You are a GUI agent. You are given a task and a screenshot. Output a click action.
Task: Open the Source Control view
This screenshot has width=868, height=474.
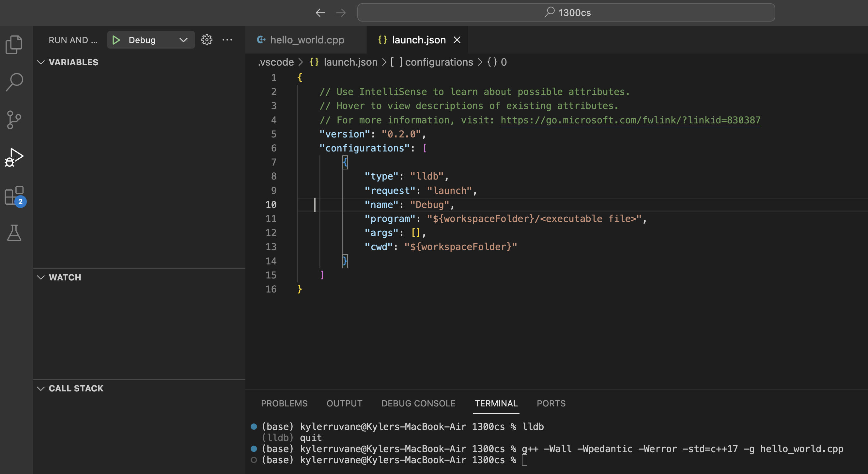pos(14,120)
